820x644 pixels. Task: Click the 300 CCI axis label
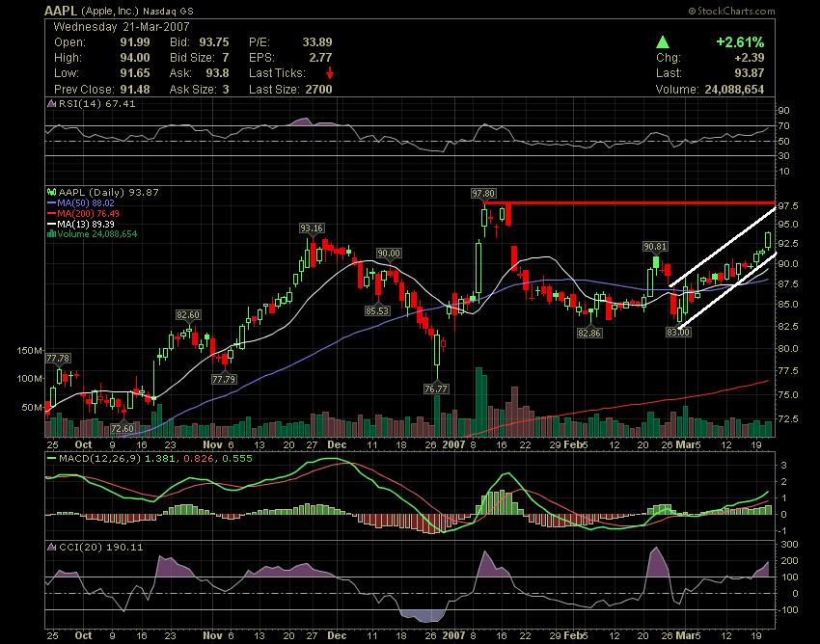tap(788, 545)
